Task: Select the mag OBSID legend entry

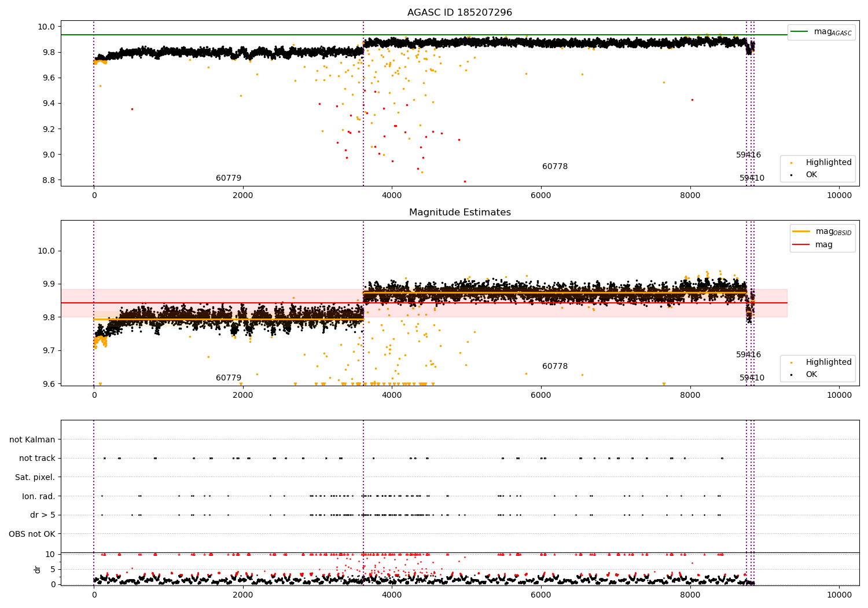Action: coord(822,232)
